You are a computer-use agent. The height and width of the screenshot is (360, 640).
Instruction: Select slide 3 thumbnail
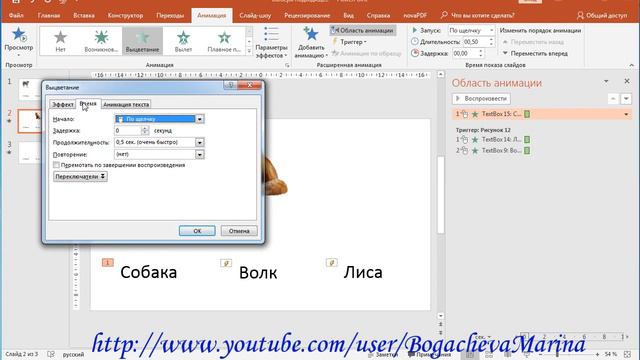click(30, 152)
